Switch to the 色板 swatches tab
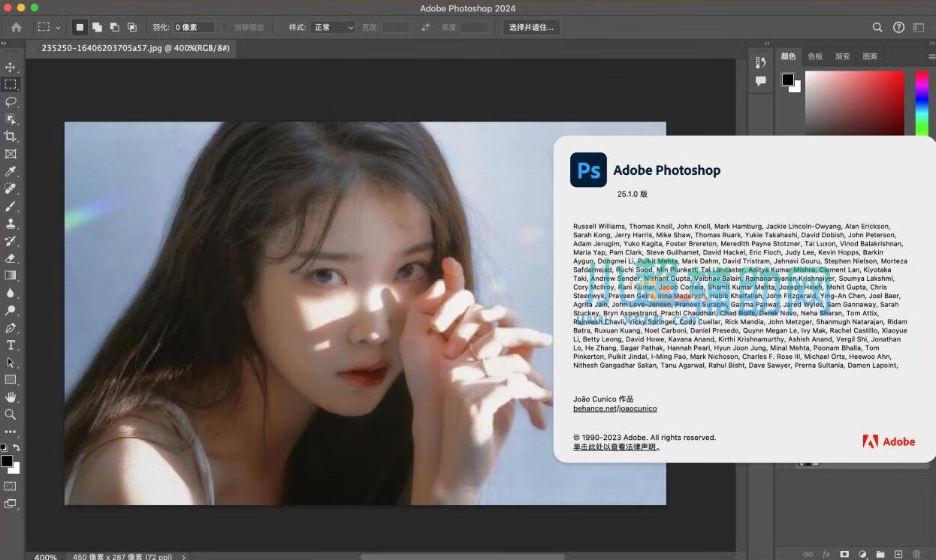 tap(815, 56)
